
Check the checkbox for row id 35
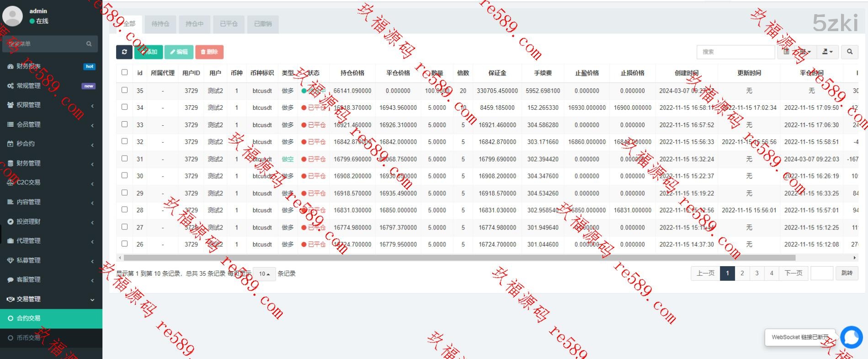124,90
